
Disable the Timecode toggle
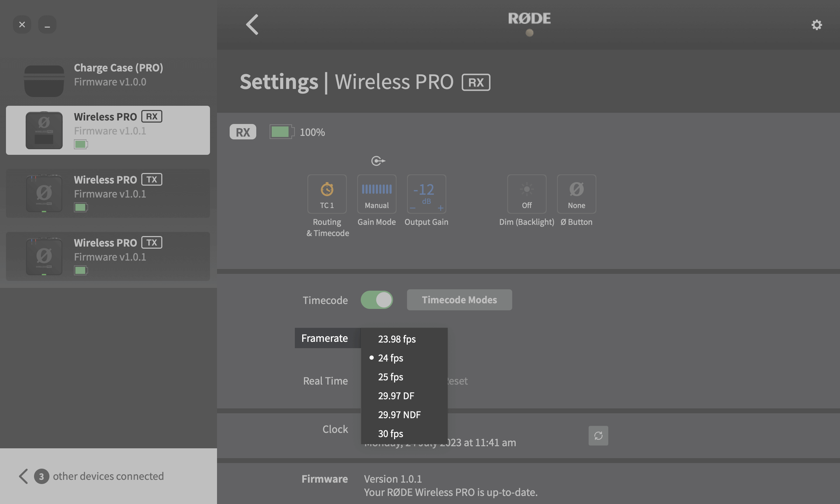pyautogui.click(x=377, y=300)
